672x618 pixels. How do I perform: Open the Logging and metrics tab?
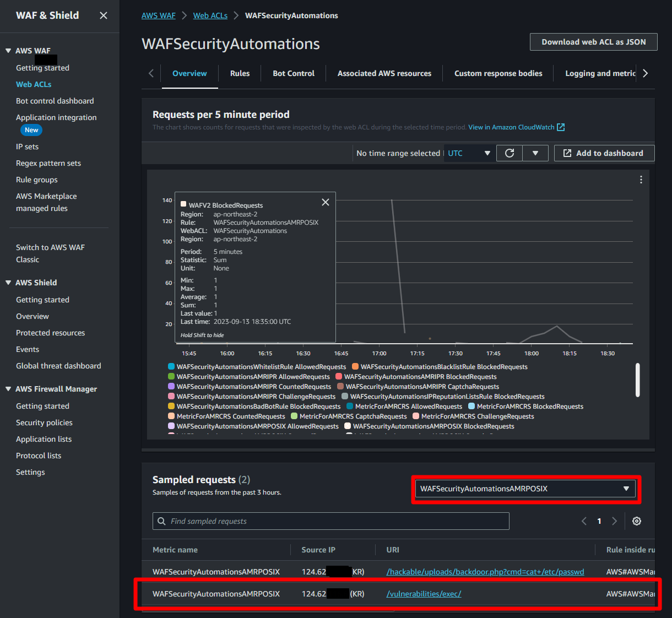[x=600, y=73]
